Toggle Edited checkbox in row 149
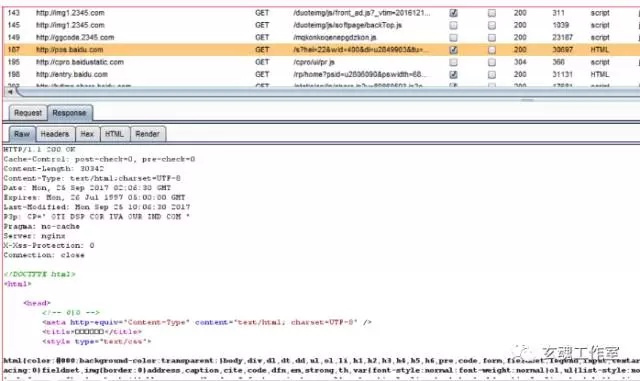Viewport: 640px width, 381px height. coord(492,38)
